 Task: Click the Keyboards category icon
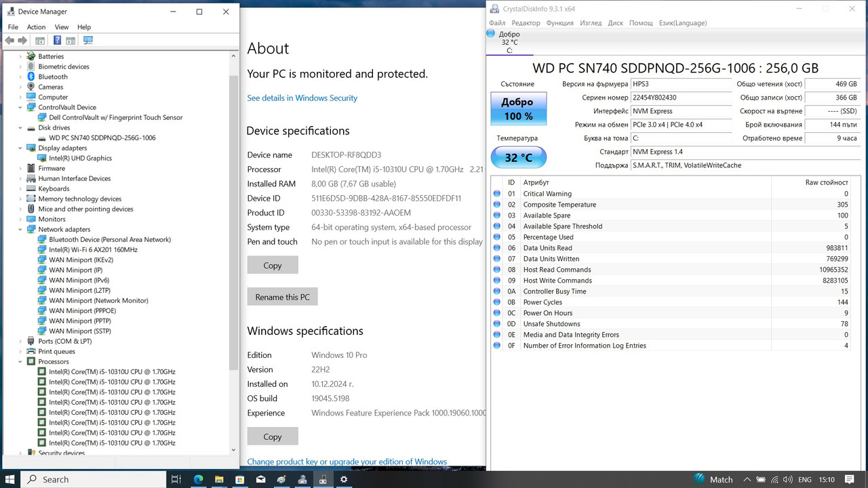31,188
